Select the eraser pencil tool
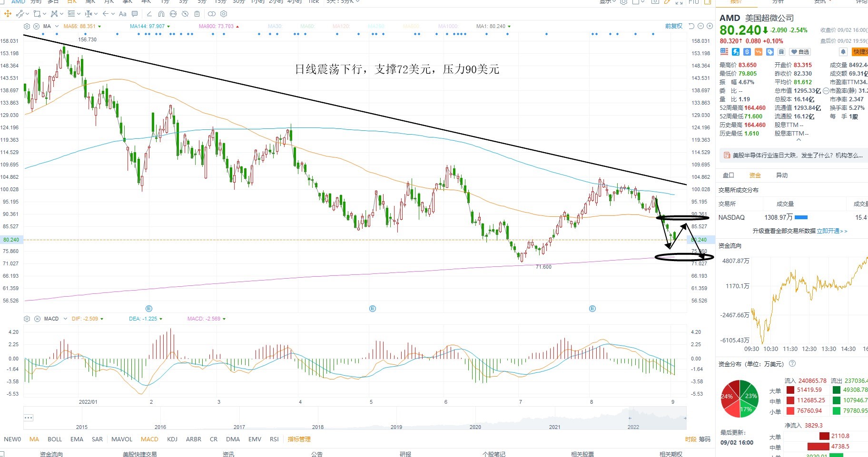Screen dimensions: 868x457 [149, 14]
